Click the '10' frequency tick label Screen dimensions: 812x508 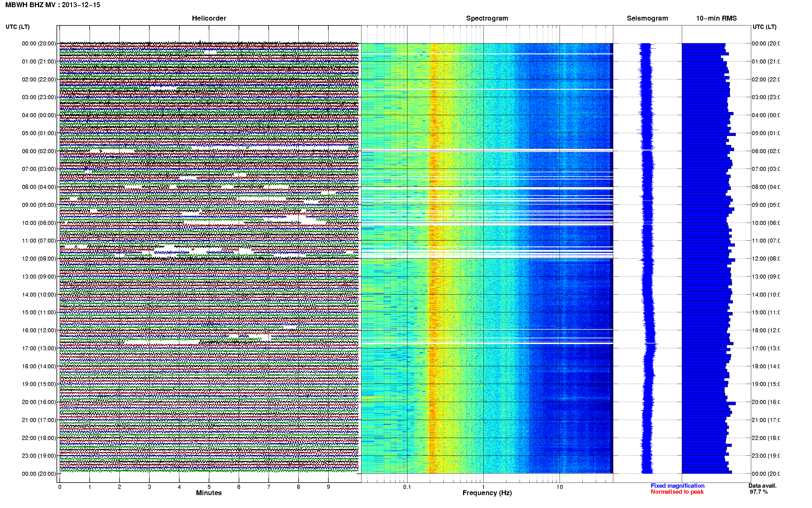(x=560, y=487)
